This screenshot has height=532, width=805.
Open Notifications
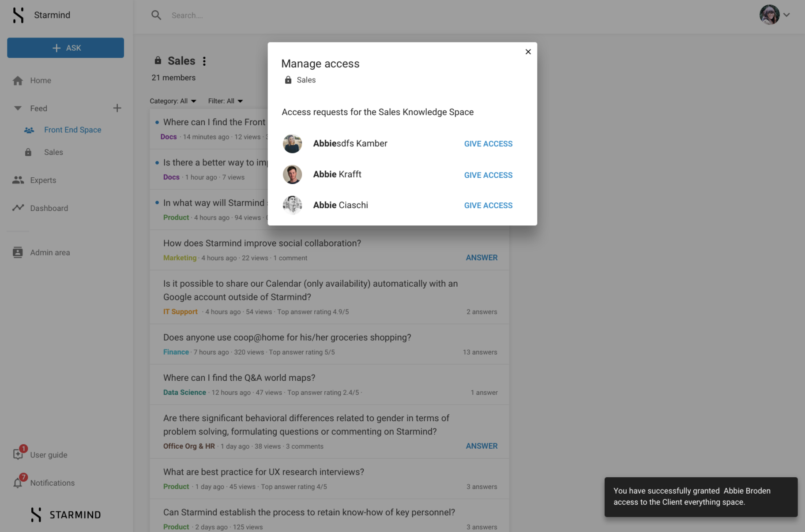coord(53,483)
